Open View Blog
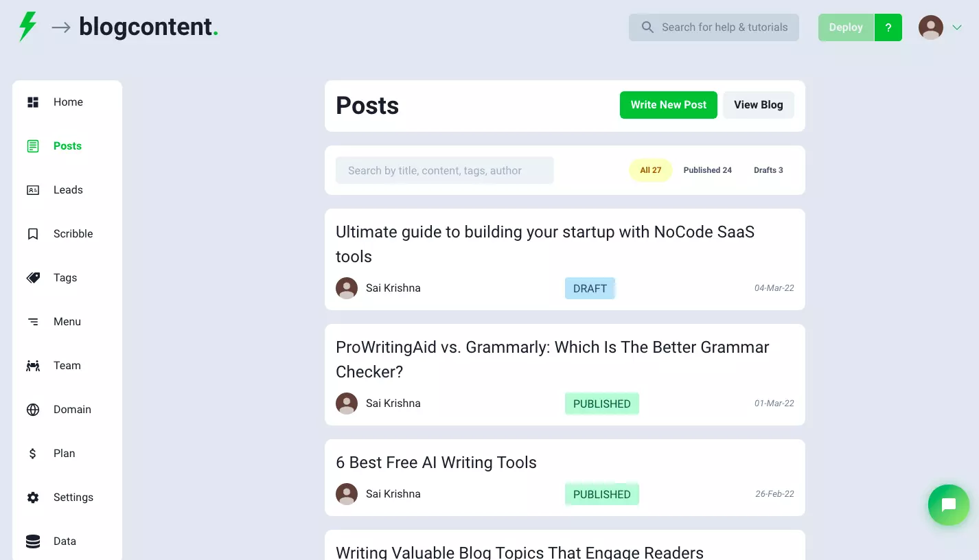Viewport: 979px width, 560px height. click(x=758, y=104)
